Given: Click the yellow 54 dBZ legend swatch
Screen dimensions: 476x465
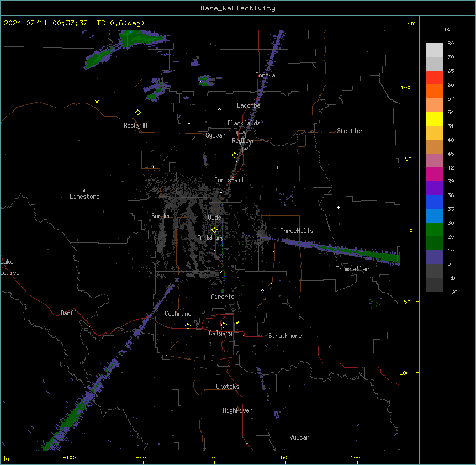Looking at the screenshot, I should click(x=434, y=119).
